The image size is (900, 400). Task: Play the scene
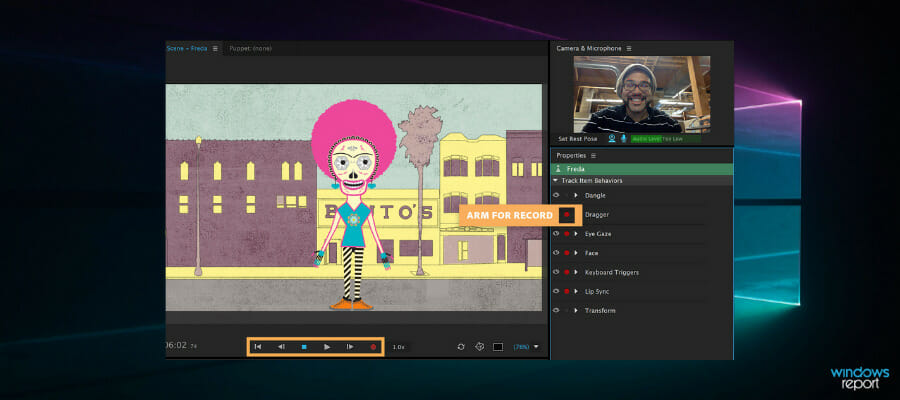pos(327,347)
